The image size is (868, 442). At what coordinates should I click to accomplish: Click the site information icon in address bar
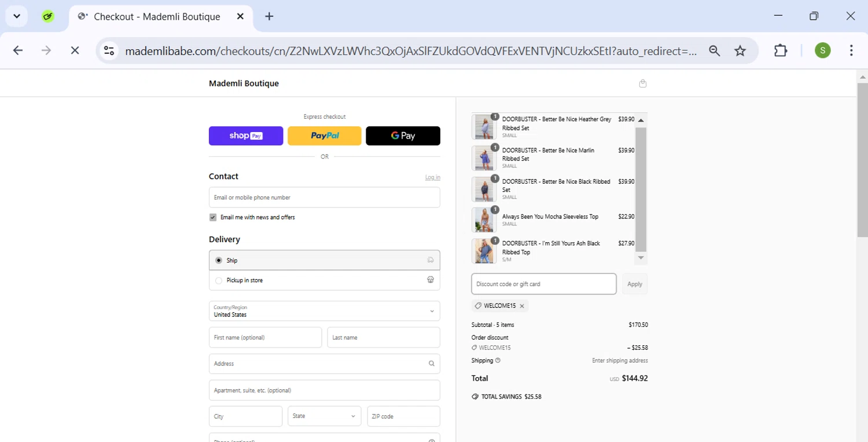coord(109,51)
